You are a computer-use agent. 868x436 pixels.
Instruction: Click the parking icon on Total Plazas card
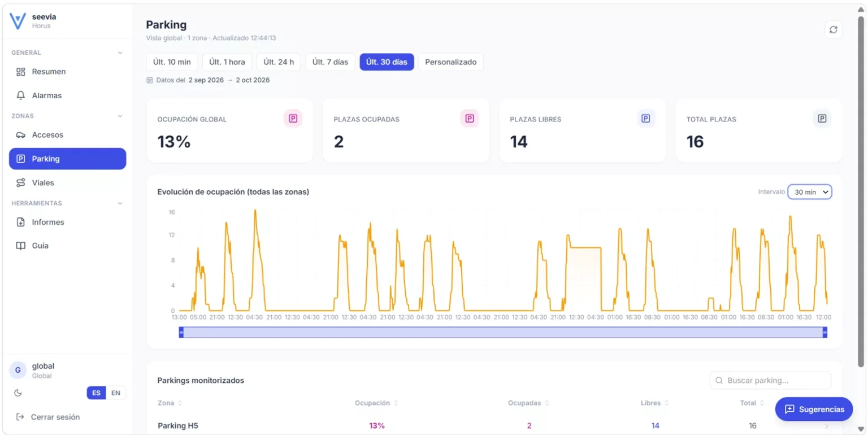822,119
